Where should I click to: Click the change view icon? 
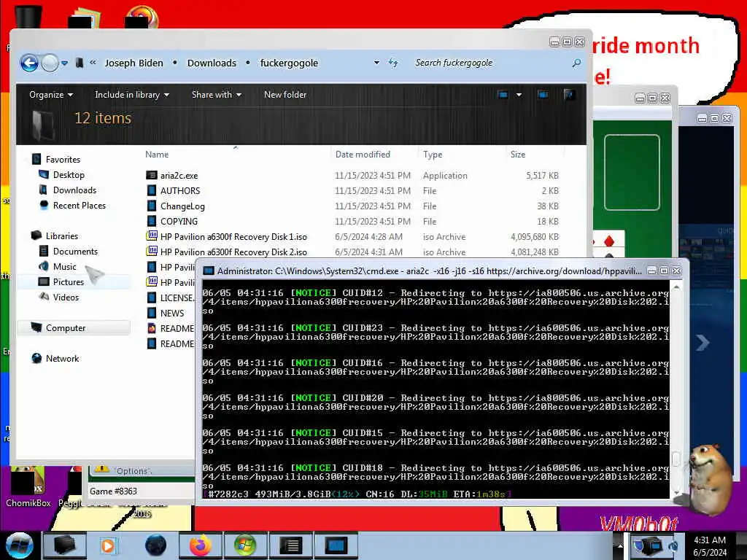503,95
